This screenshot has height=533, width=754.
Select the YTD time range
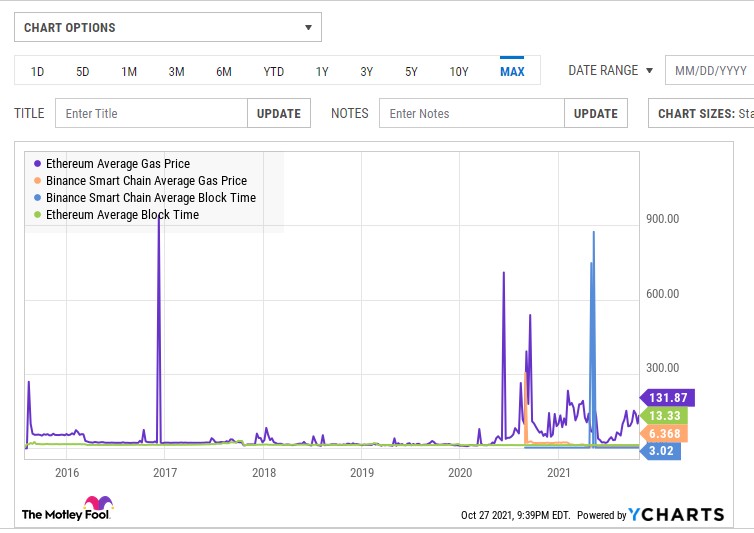274,72
